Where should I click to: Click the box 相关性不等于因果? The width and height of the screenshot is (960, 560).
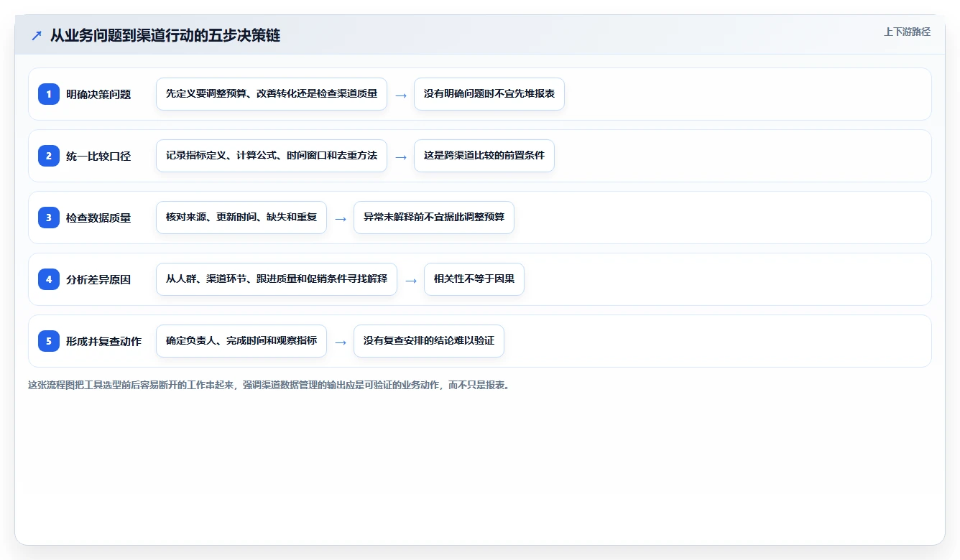[x=474, y=279]
